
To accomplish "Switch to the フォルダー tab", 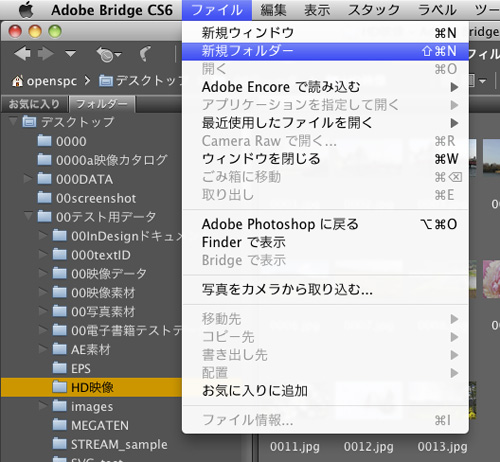I will point(102,104).
